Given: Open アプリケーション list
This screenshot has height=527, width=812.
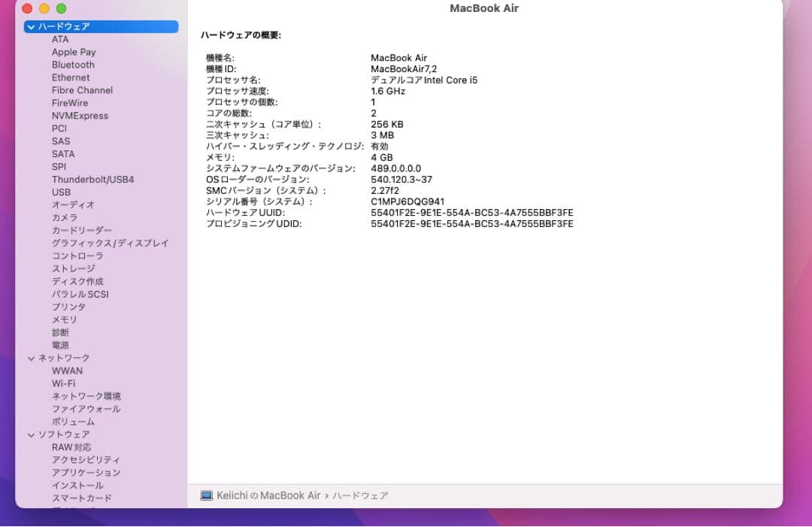Looking at the screenshot, I should [x=86, y=473].
